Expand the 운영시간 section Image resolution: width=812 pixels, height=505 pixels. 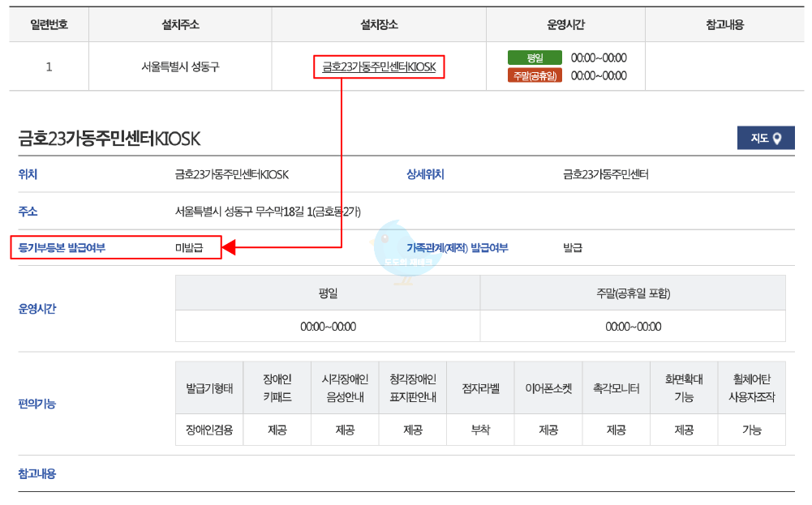coord(37,307)
